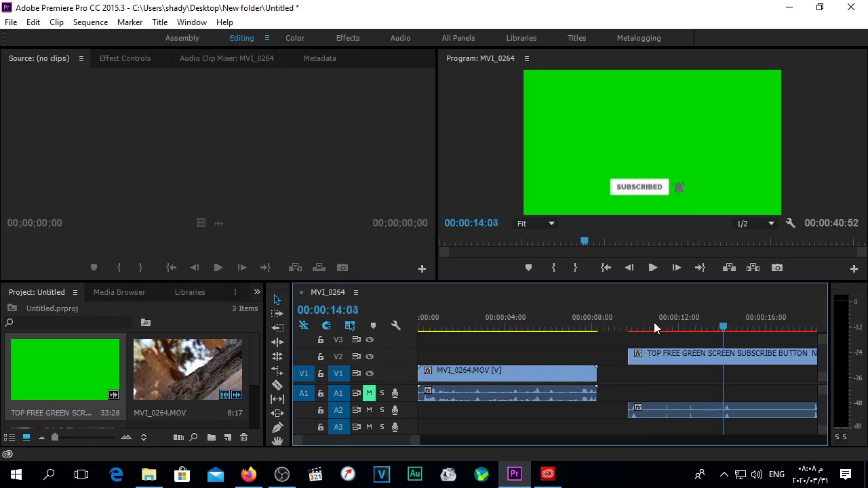Open the Sequence menu
Viewport: 868px width, 488px height.
click(90, 22)
